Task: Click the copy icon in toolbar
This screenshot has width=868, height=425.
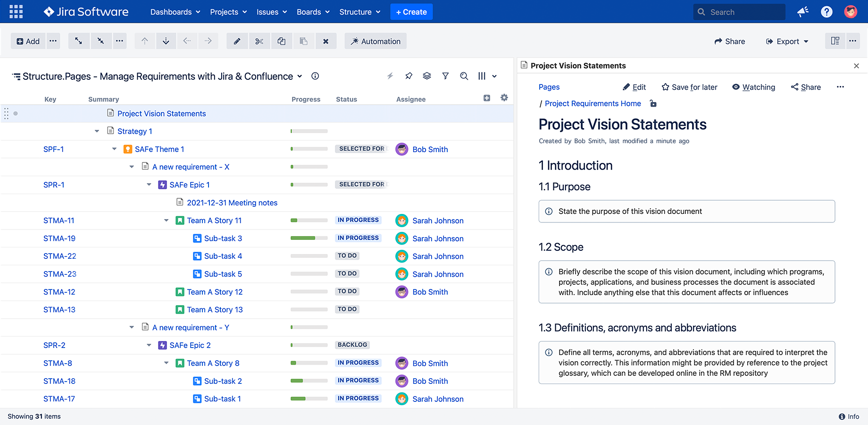Action: tap(282, 41)
